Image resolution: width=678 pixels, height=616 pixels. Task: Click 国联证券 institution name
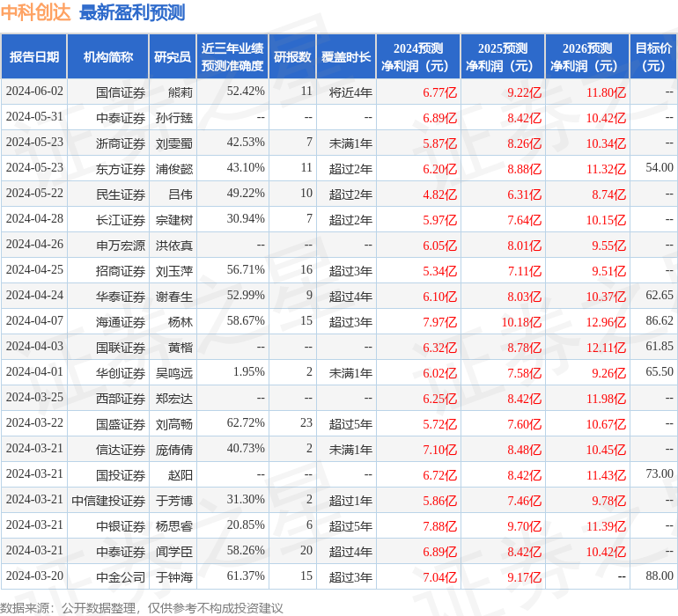[x=121, y=348]
